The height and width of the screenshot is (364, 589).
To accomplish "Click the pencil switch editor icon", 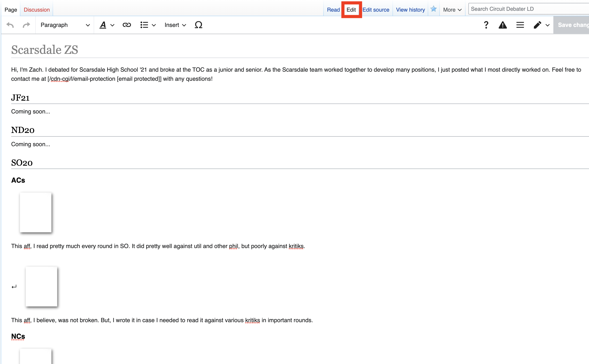I will [537, 25].
